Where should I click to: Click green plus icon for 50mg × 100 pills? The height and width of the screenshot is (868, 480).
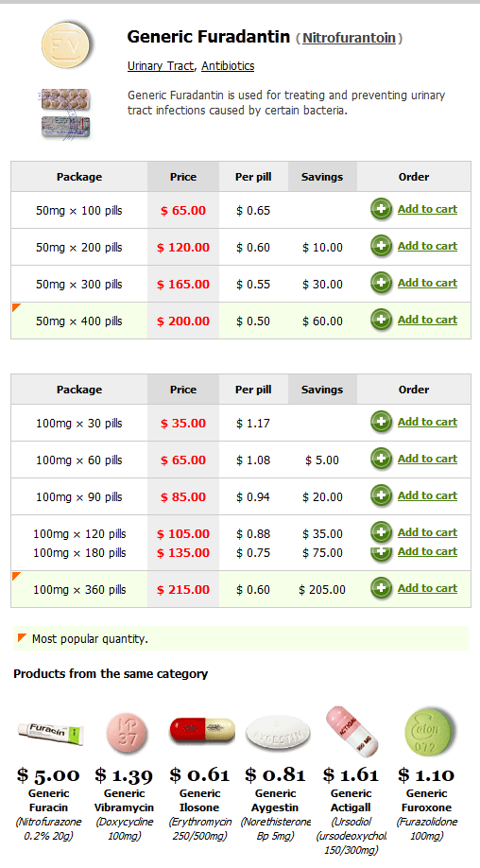[381, 209]
